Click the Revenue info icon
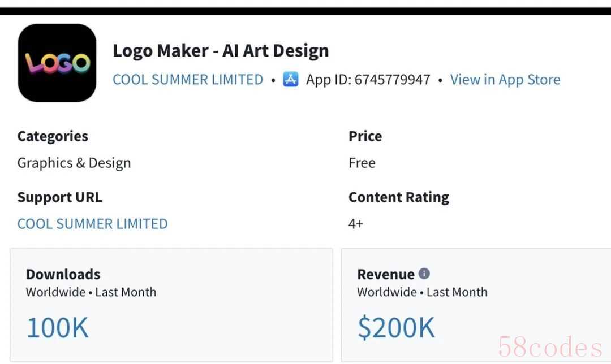This screenshot has width=611, height=364. pyautogui.click(x=424, y=274)
